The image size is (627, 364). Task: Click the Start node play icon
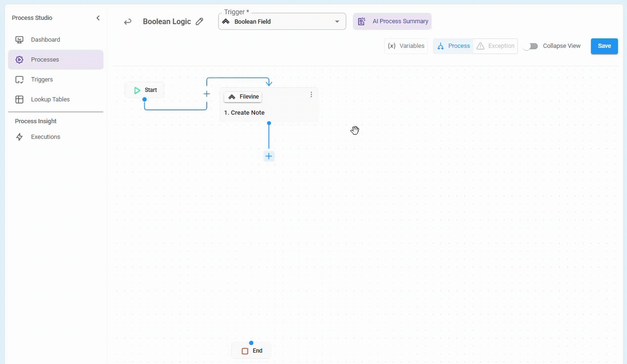137,90
